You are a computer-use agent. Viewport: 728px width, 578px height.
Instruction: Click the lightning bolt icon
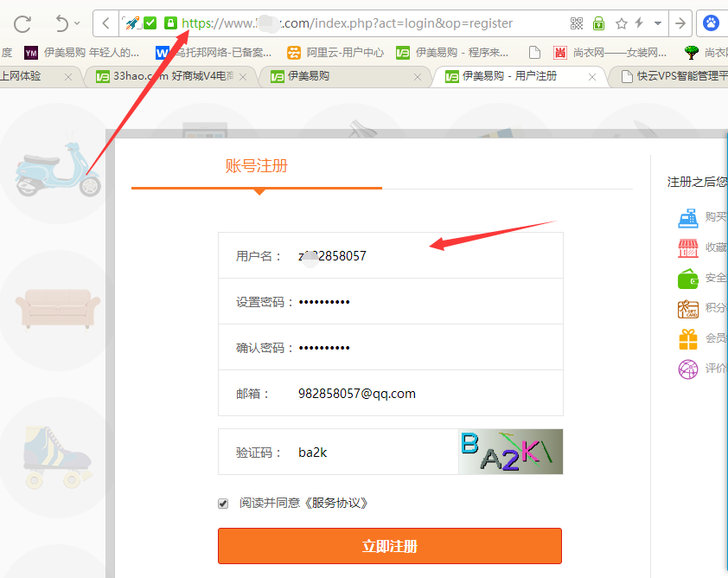pos(639,22)
